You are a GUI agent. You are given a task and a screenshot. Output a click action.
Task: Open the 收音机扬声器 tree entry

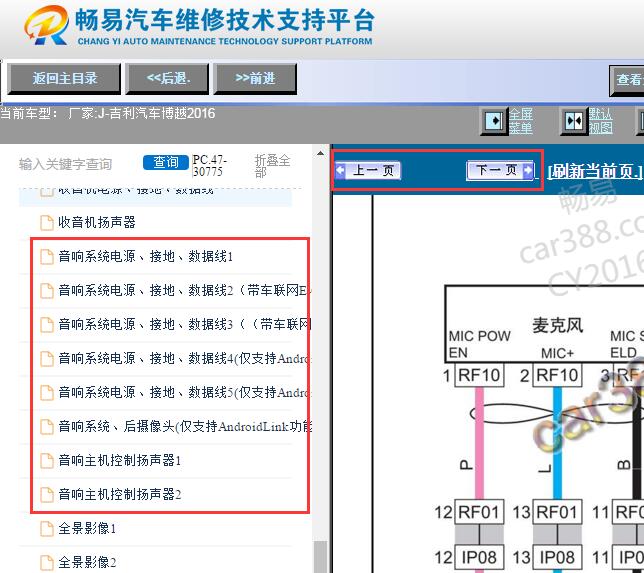tap(97, 222)
